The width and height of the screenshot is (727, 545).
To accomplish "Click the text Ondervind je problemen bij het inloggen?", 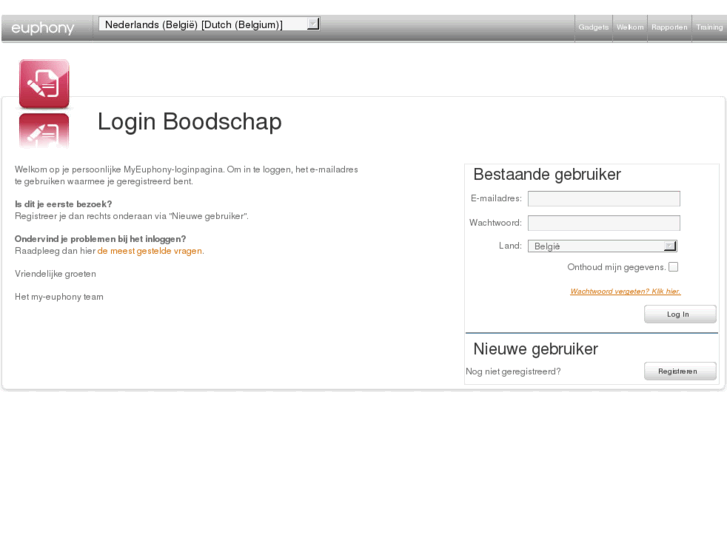I will (x=100, y=239).
